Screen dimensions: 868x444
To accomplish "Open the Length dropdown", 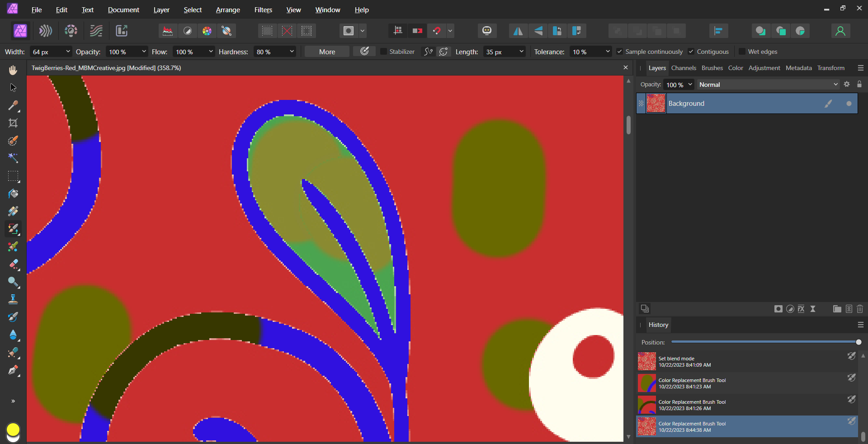I will coord(521,52).
